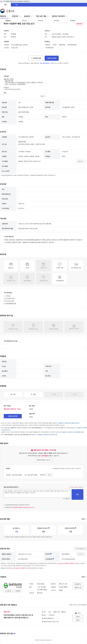Viewport: 87px width, 644px height.
Task: Select the 전형방법 section tab
Action: 73,21
